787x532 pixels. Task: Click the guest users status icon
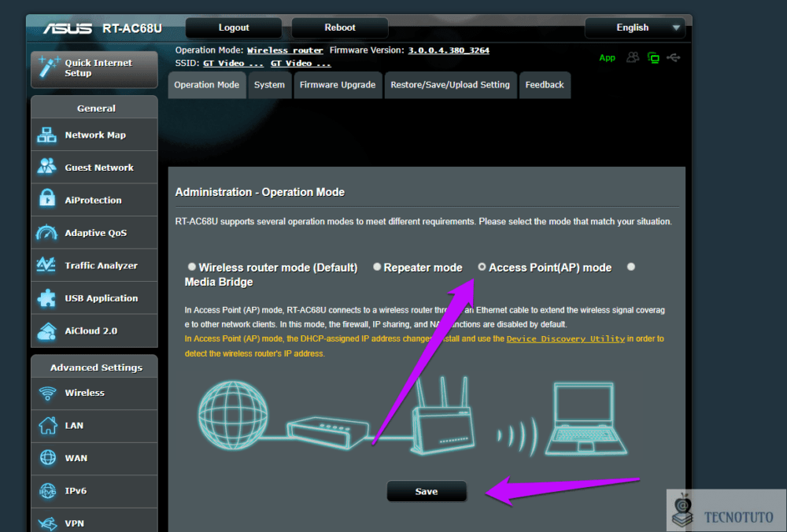coord(633,57)
